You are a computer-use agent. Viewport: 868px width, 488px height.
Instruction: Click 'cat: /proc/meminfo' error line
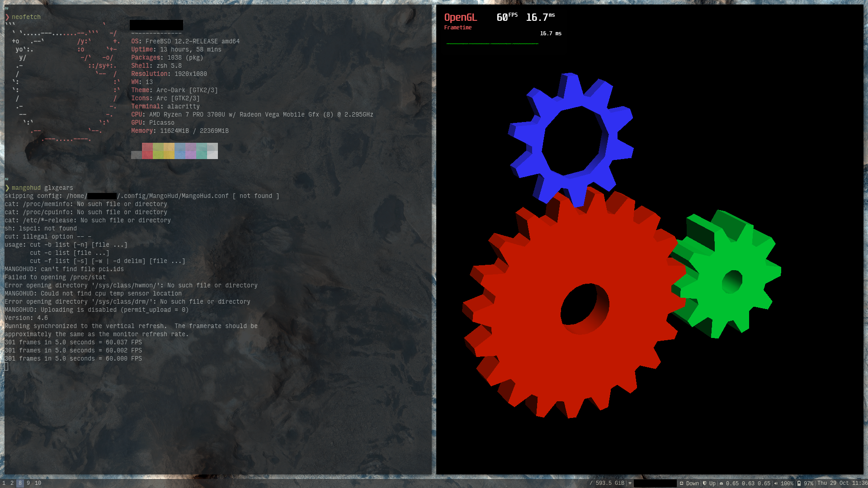point(86,204)
